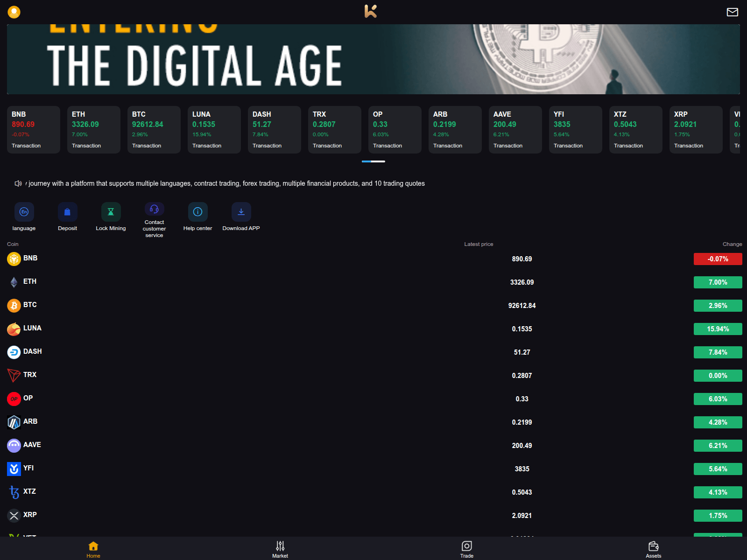This screenshot has width=747, height=560.
Task: Click the BNB -0.07% change badge
Action: 718,259
